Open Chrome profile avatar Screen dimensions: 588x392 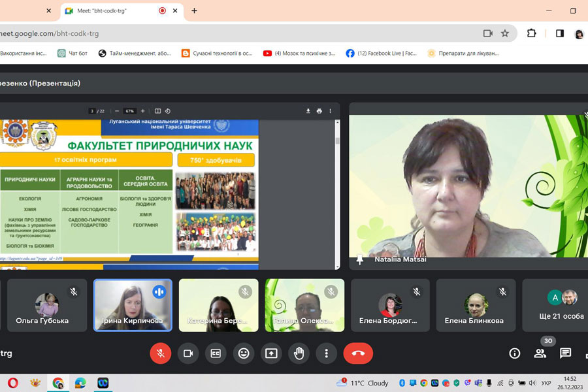click(x=579, y=34)
